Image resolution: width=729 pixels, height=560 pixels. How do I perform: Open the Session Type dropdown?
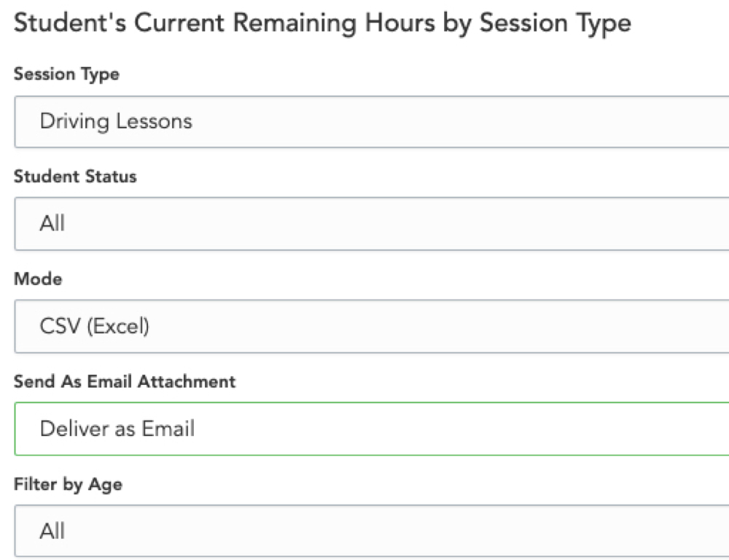tap(372, 122)
